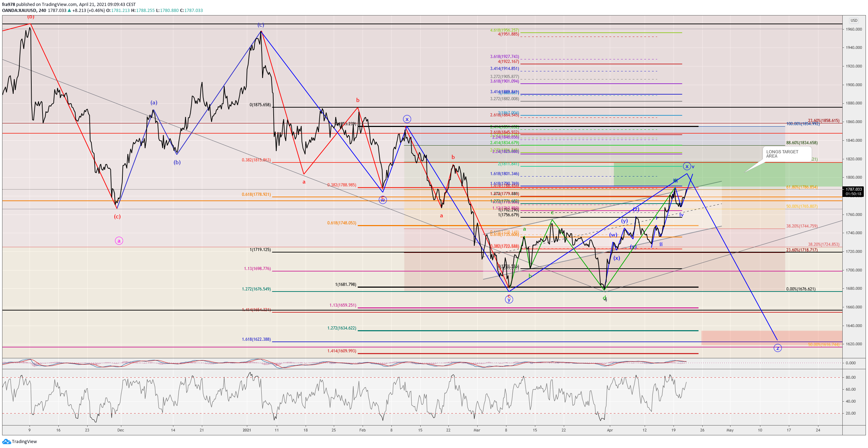Viewport: 868px width, 448px height.
Task: Click the red a label near 22 Feb
Action: click(x=441, y=216)
